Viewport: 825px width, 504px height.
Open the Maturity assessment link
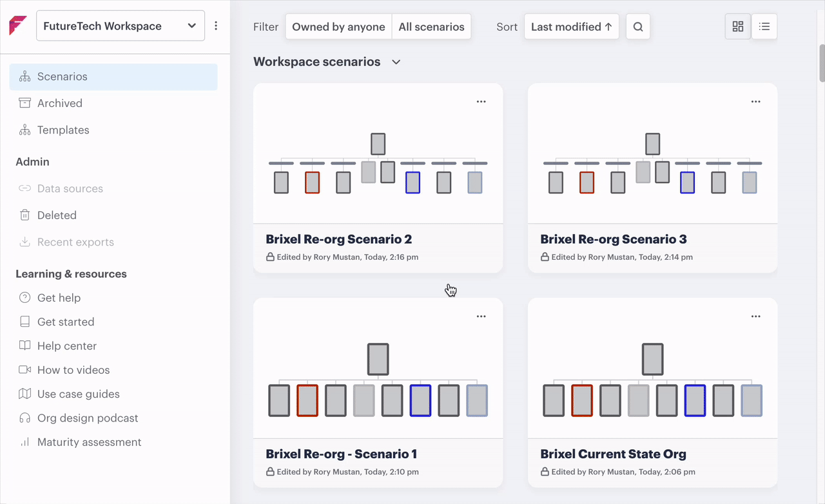point(89,442)
